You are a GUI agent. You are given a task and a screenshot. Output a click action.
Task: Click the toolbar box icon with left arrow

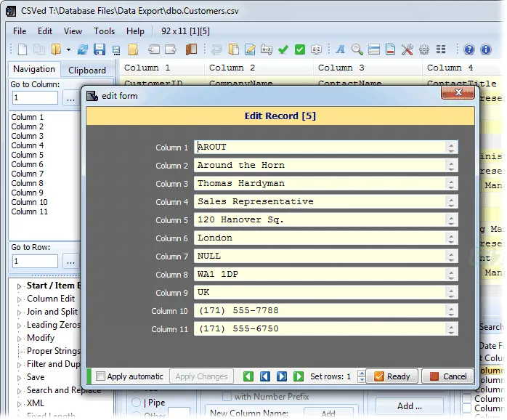click(154, 49)
